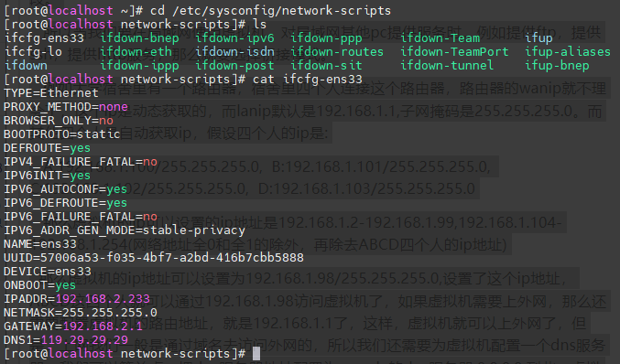Click the DNS1 value 119.29.29.29
This screenshot has height=364, width=620.
(84, 340)
